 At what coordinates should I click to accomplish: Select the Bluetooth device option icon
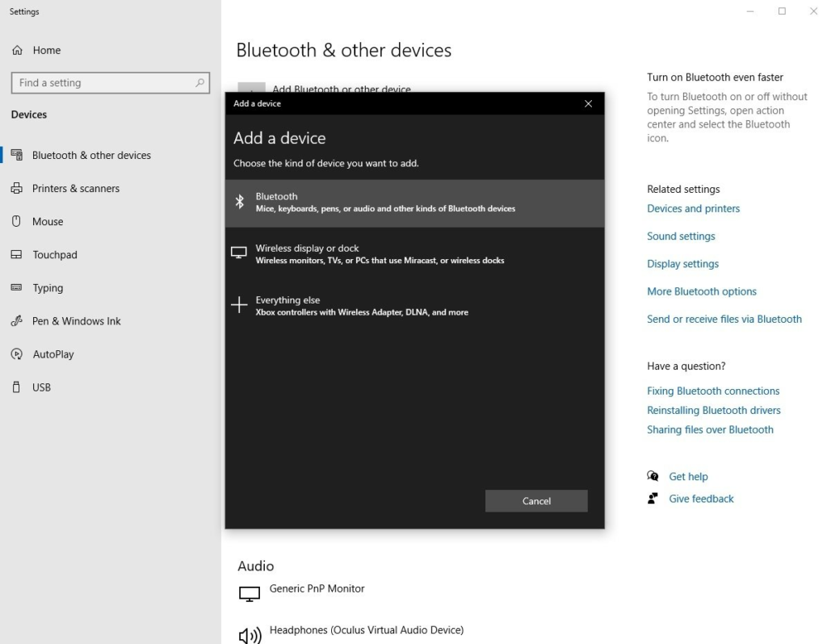point(240,202)
